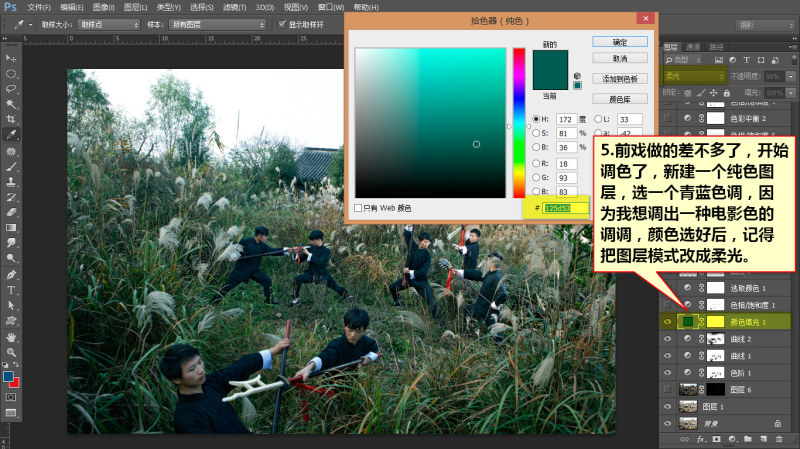
Task: Select the Pen tool
Action: pyautogui.click(x=11, y=275)
